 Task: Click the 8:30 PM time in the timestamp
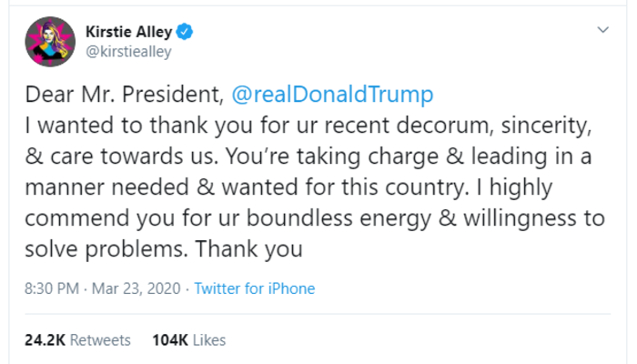point(50,288)
